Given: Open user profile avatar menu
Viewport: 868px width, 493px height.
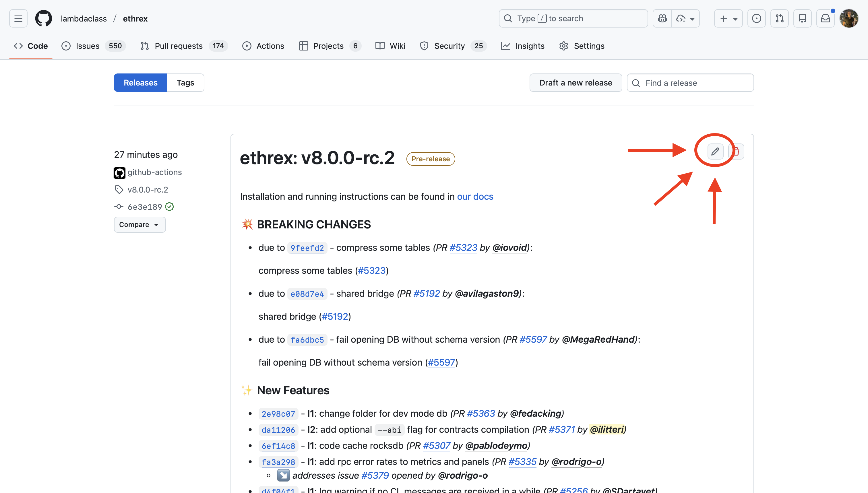Looking at the screenshot, I should click(848, 18).
